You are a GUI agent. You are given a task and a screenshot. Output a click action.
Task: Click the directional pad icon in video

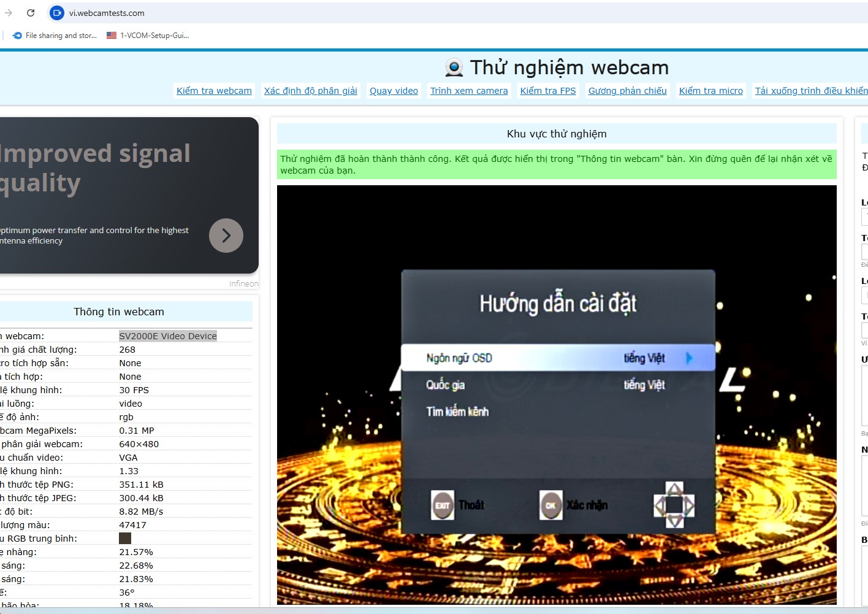tap(674, 505)
